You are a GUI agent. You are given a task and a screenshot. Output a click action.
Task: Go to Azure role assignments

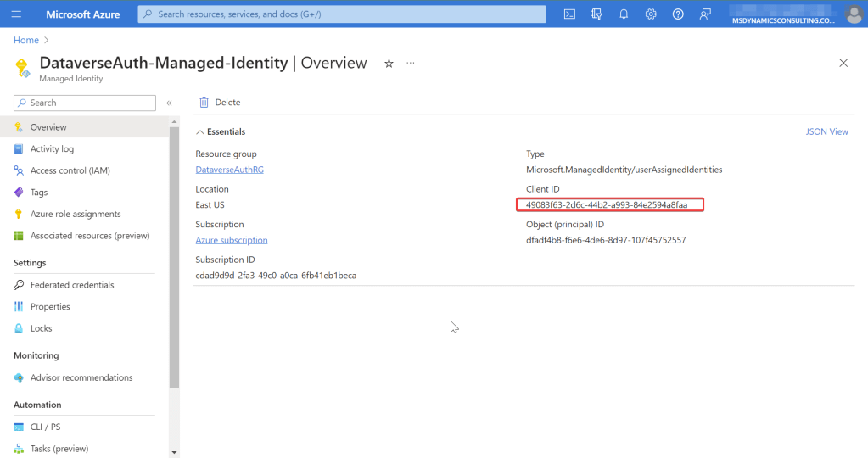(x=76, y=214)
